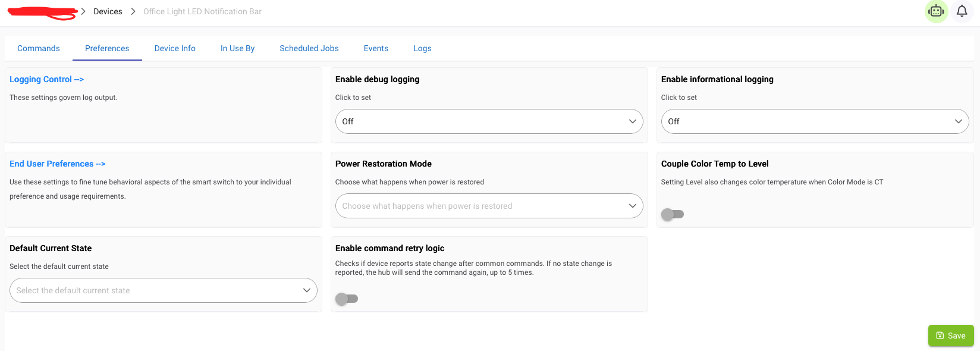Expand the Power Restoration Mode dropdown
The image size is (980, 351).
pyautogui.click(x=489, y=206)
